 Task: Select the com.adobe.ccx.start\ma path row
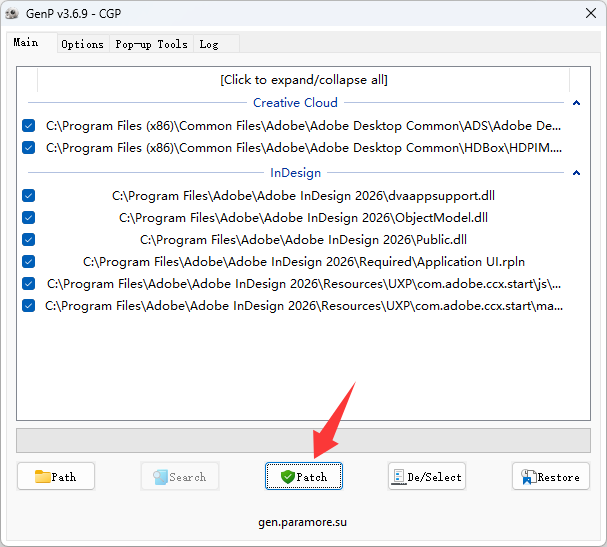[x=304, y=306]
